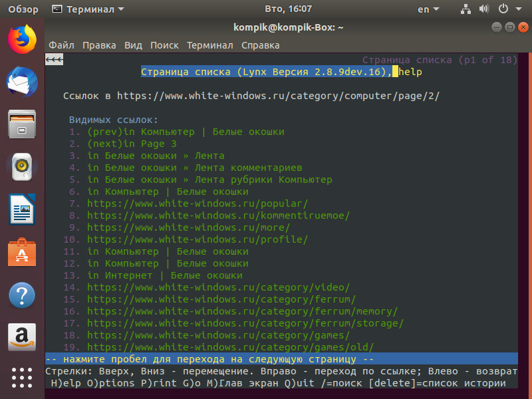
Task: Select link 15 /category/ferrum/
Action: pos(221,299)
